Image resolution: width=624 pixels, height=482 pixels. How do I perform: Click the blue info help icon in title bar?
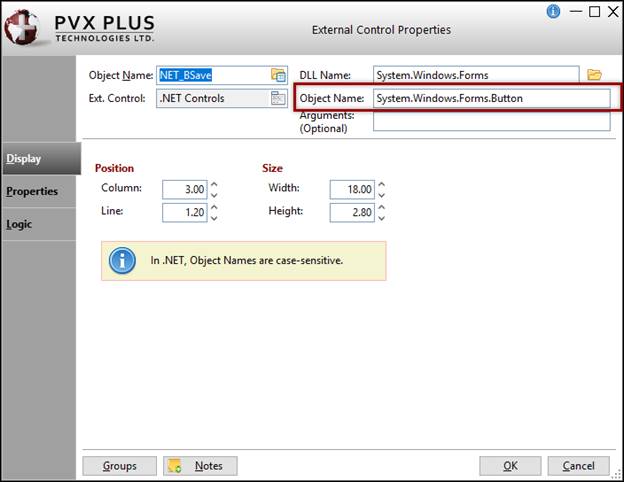point(553,11)
